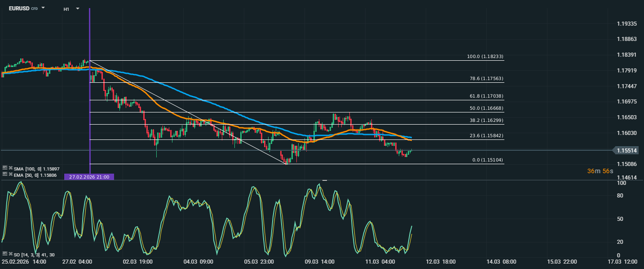Remove the Stochastic SO indicator
Viewport: 644px width, 269px height.
click(x=10, y=254)
